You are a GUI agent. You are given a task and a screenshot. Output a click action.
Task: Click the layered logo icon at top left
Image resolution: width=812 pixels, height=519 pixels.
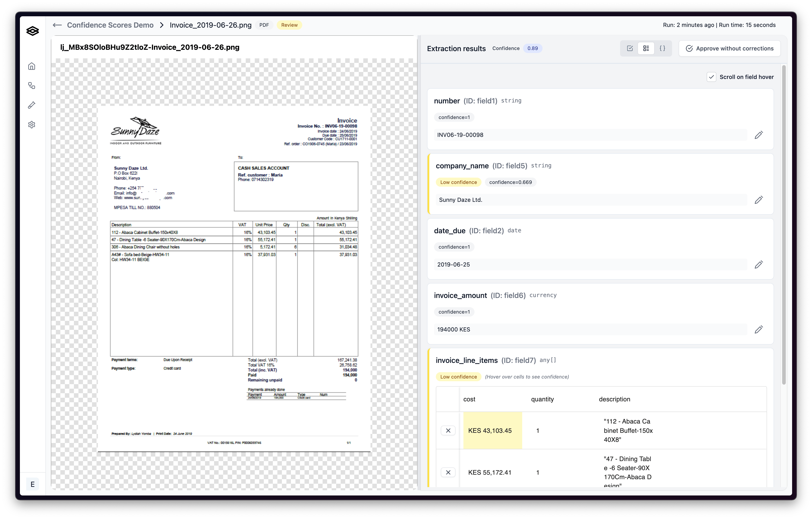click(x=33, y=31)
